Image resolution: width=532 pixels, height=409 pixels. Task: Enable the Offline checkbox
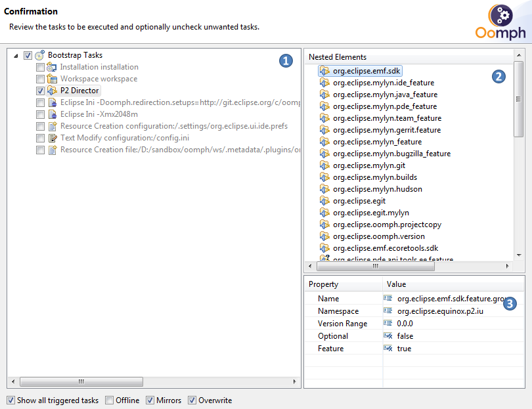point(110,400)
